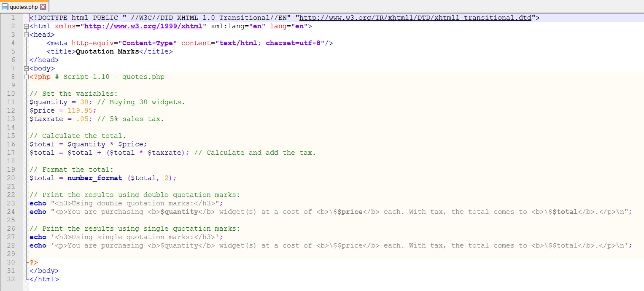Open the xhtml1-transitional.dtd URL on line 1
This screenshot has width=644, height=291.
click(415, 18)
